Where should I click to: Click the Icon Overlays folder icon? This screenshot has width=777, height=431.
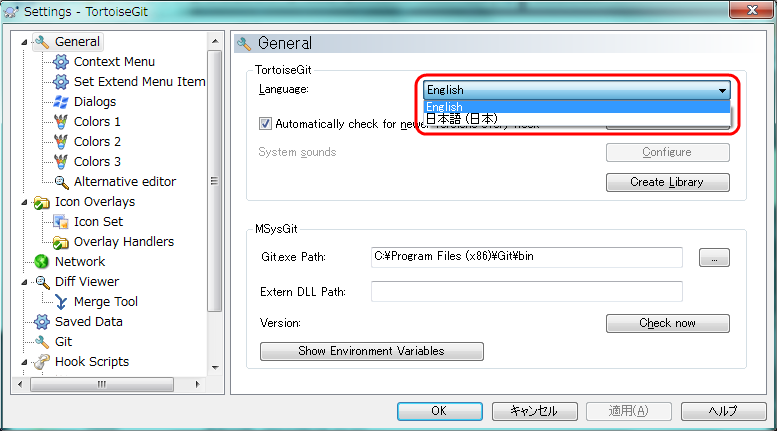42,202
